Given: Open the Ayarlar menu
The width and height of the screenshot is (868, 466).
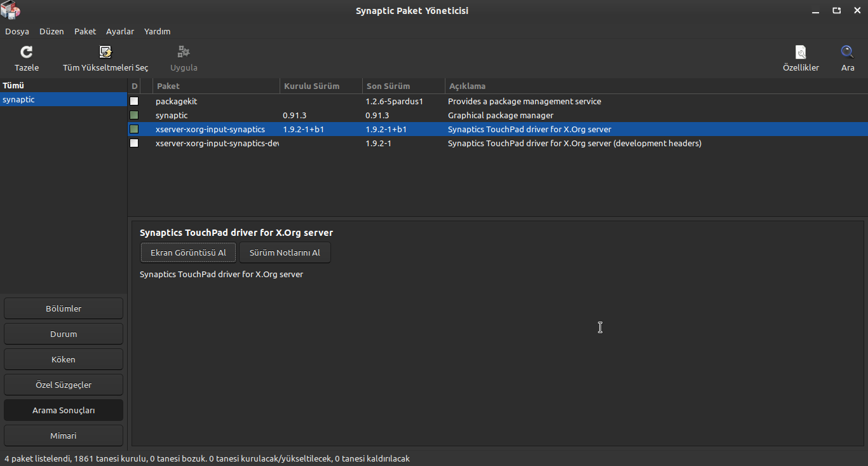Looking at the screenshot, I should pos(120,31).
